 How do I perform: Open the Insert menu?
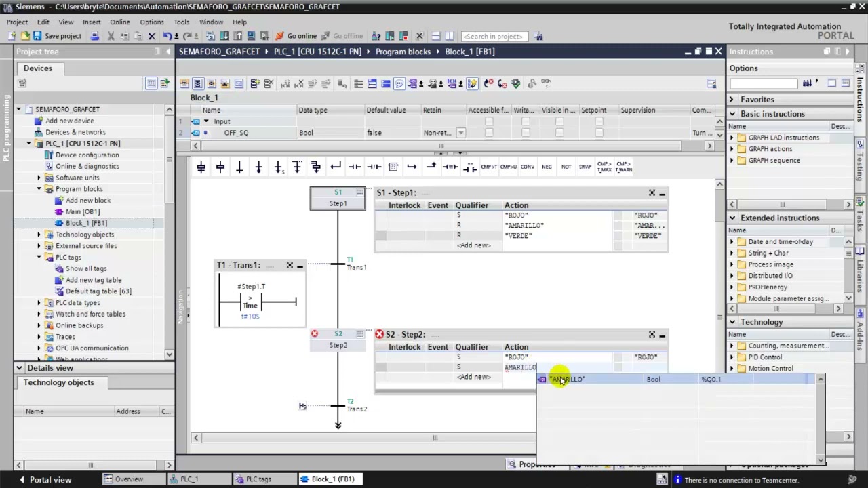[x=92, y=22]
